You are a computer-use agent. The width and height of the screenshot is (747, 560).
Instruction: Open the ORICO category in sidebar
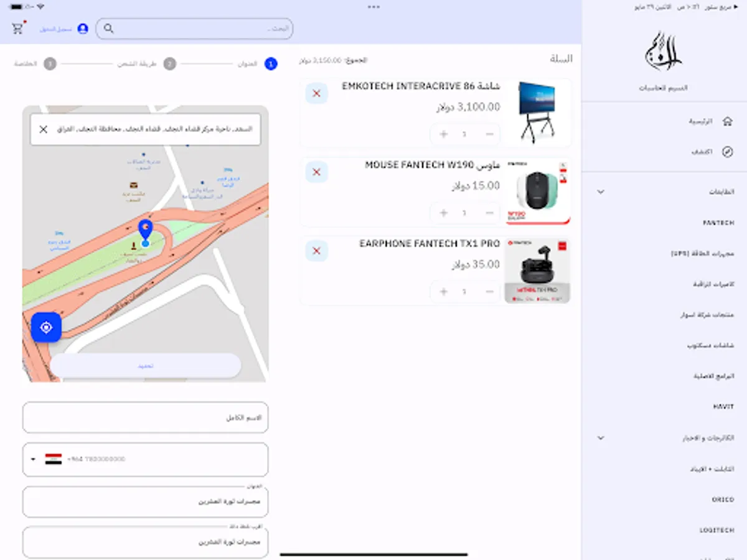[x=723, y=500]
